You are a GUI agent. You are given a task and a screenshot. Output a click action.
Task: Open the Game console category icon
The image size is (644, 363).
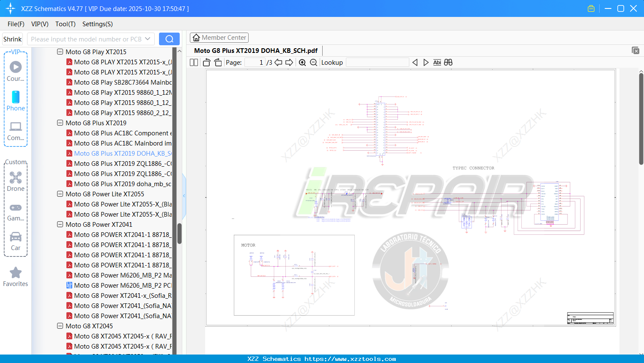click(16, 212)
